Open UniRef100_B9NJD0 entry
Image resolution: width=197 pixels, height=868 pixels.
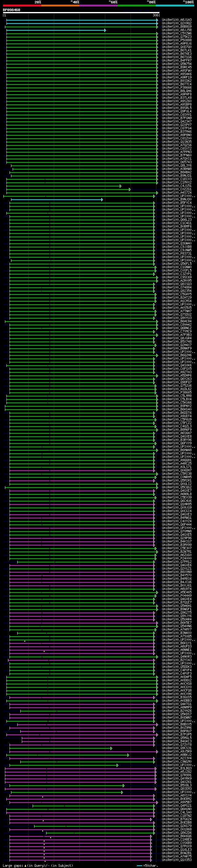[x=177, y=199]
